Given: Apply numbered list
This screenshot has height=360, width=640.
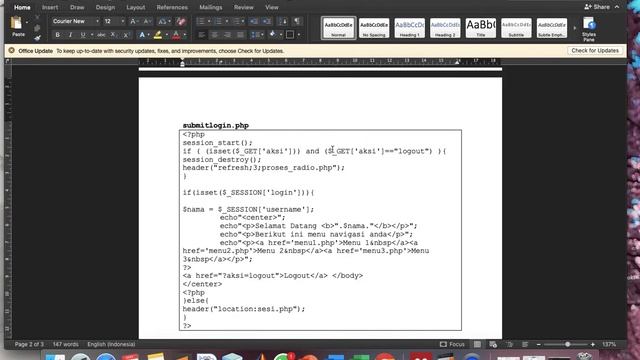Looking at the screenshot, I should tap(218, 21).
